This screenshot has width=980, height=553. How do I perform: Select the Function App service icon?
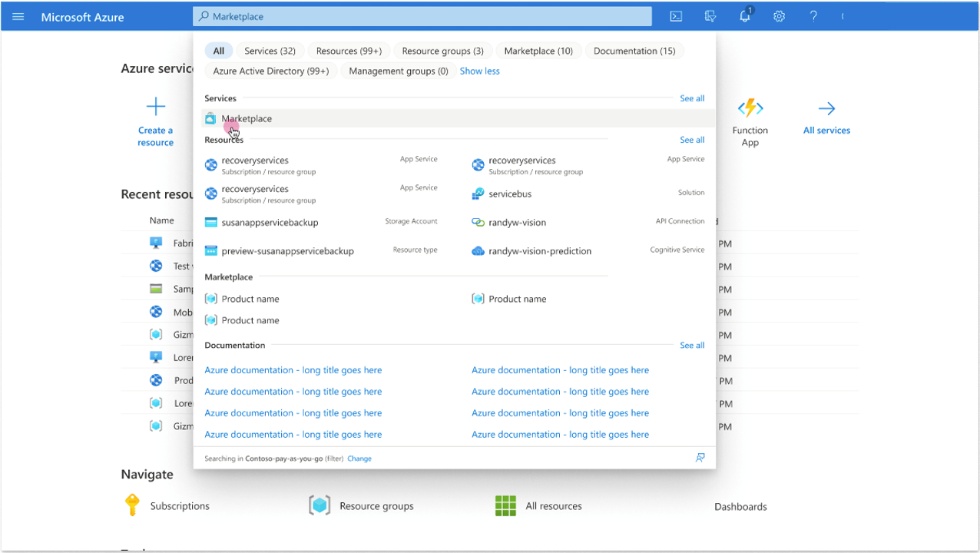(x=750, y=109)
